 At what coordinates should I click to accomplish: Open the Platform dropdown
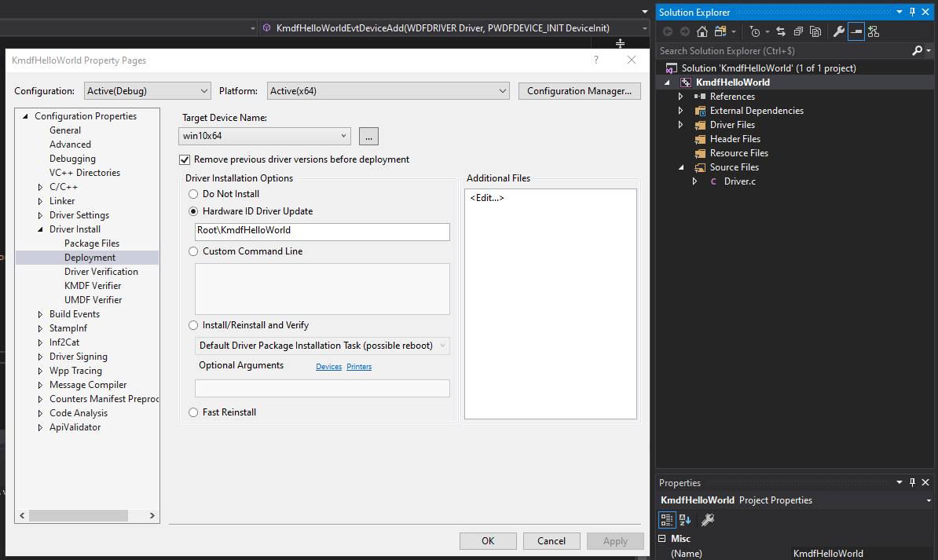pyautogui.click(x=388, y=91)
